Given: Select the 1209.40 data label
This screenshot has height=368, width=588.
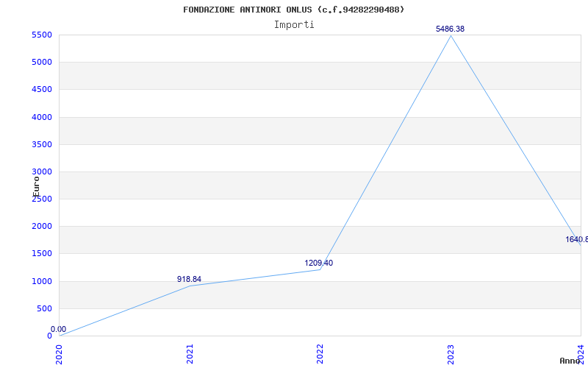Looking at the screenshot, I should pos(319,263).
